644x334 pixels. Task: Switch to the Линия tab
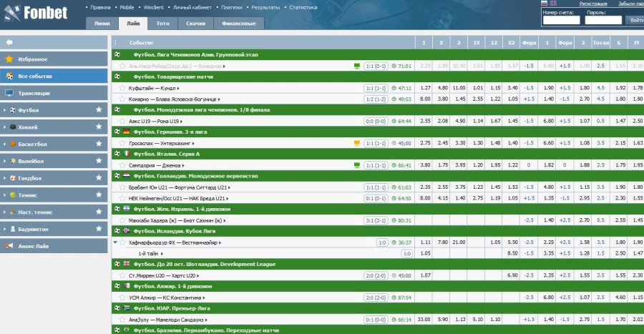coord(102,24)
